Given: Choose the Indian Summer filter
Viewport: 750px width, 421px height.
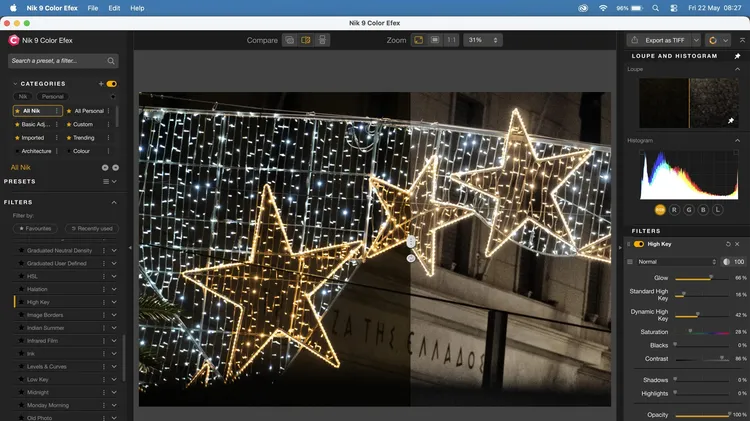Looking at the screenshot, I should tap(45, 328).
